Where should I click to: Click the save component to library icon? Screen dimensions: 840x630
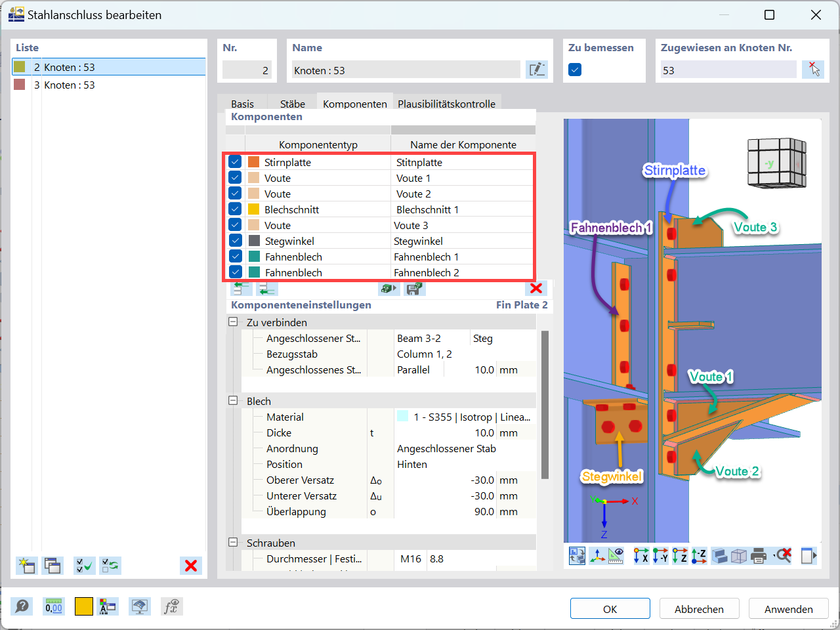click(x=413, y=289)
